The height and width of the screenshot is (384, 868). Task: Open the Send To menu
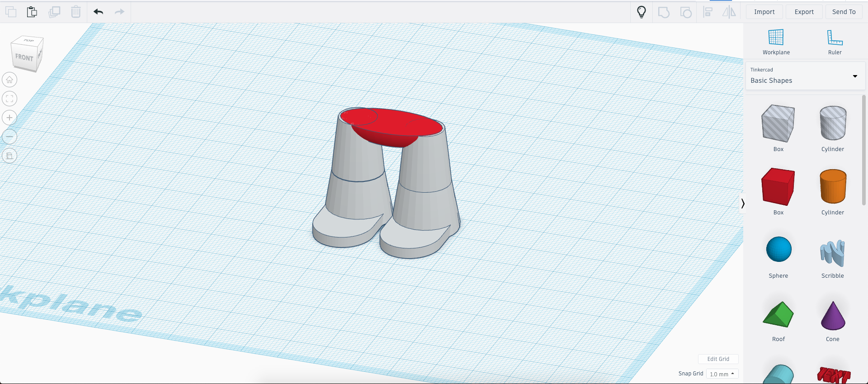click(844, 12)
